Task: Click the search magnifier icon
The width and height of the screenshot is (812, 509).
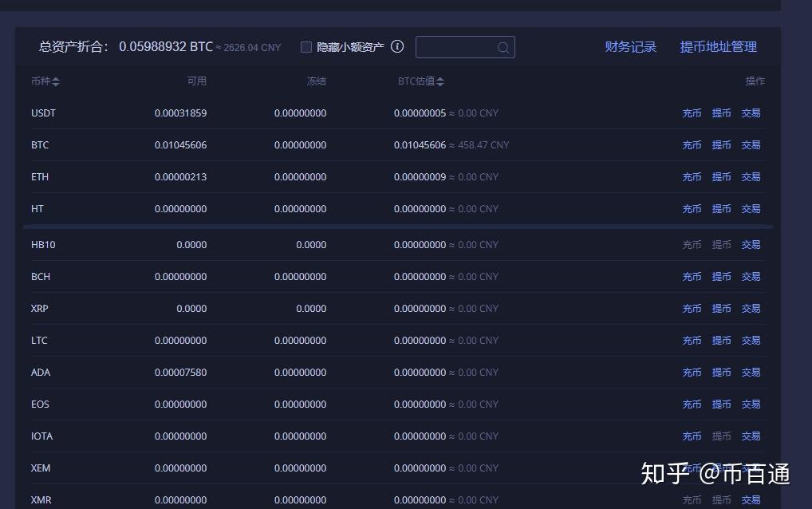Action: coord(503,48)
